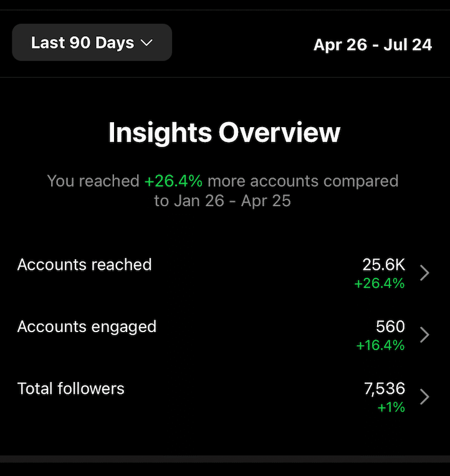Viewport: 450px width, 476px height.
Task: Click the arrow next to Accounts engaged
Action: [x=425, y=335]
